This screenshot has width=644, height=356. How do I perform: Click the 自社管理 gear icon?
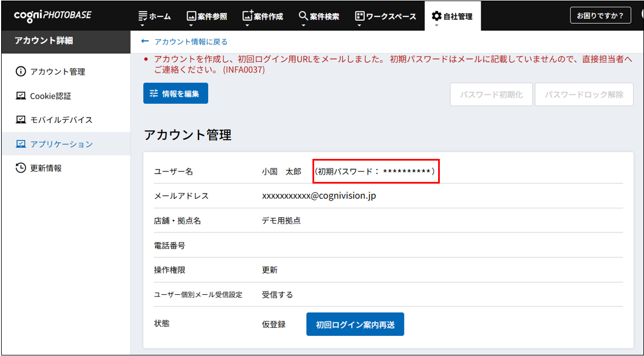(x=436, y=16)
